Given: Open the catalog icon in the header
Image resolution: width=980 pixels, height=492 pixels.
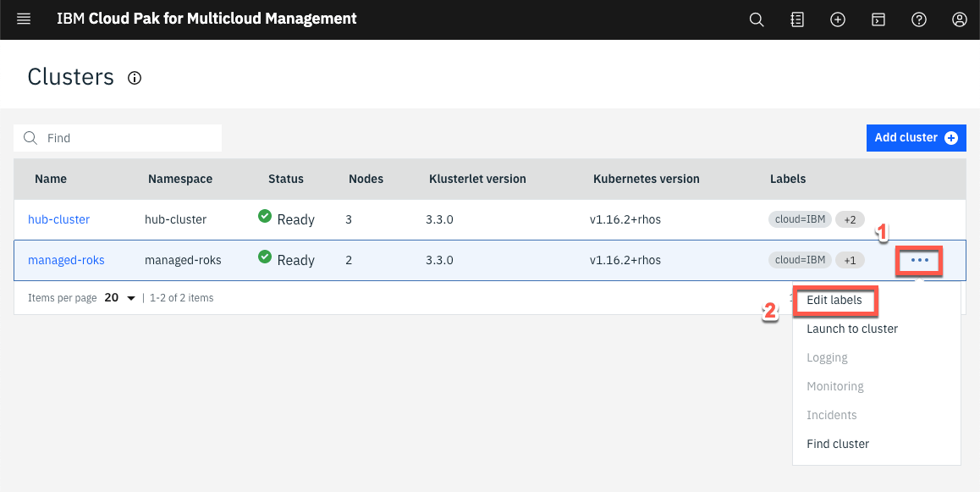Looking at the screenshot, I should pyautogui.click(x=796, y=19).
